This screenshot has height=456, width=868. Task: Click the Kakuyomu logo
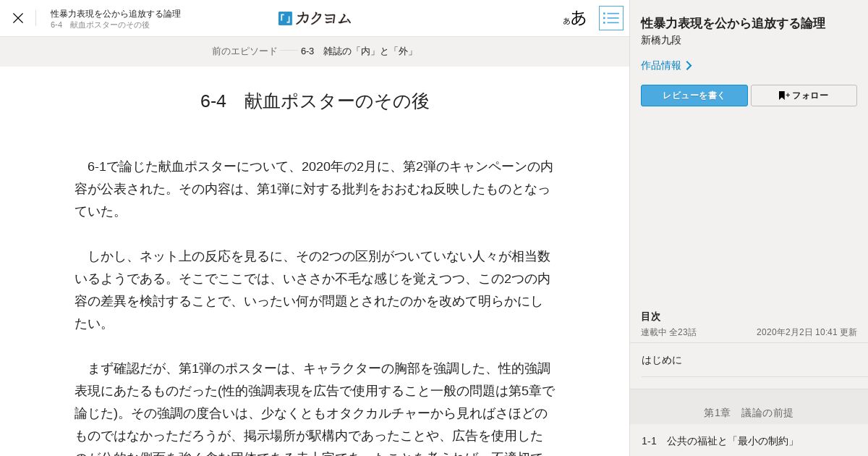(315, 18)
